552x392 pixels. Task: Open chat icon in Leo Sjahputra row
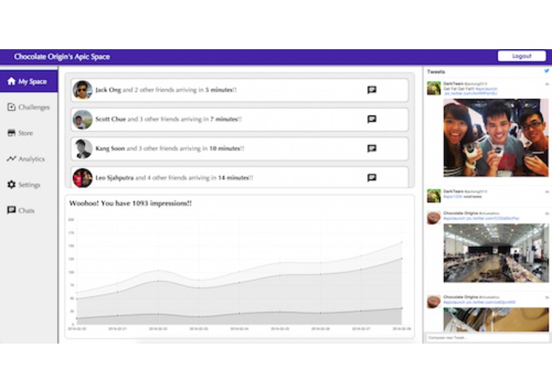coord(372,178)
